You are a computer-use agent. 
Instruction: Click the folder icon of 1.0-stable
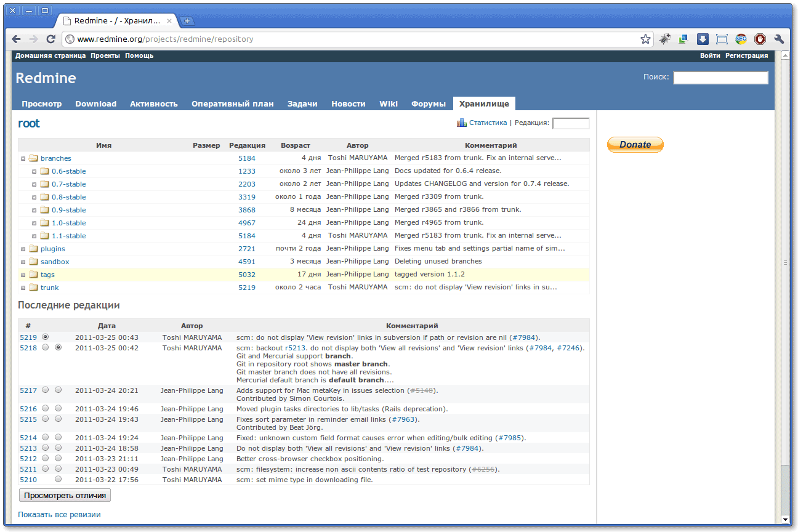44,223
